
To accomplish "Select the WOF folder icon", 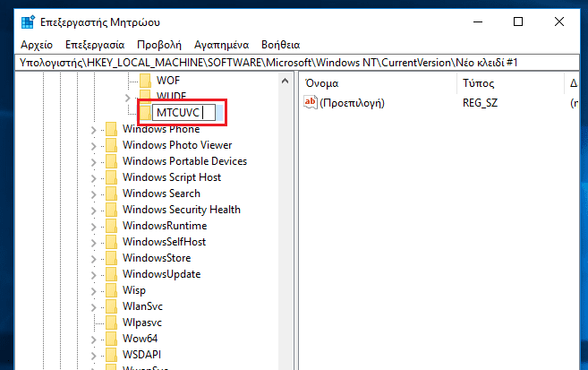I will pyautogui.click(x=145, y=81).
